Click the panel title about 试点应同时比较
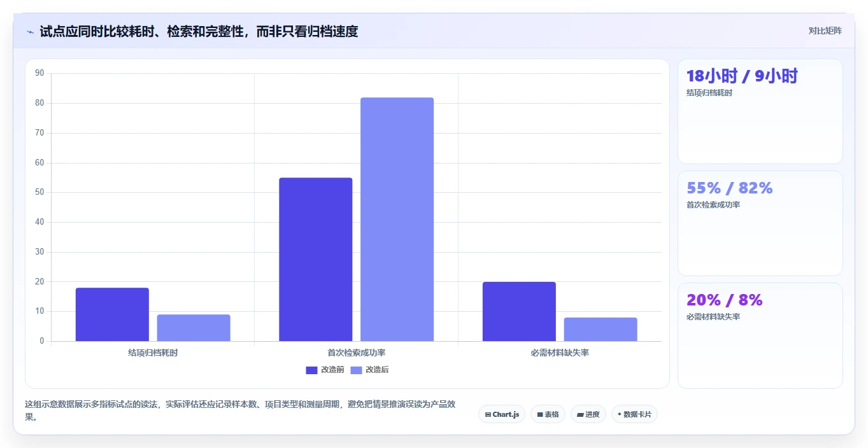 (x=199, y=31)
